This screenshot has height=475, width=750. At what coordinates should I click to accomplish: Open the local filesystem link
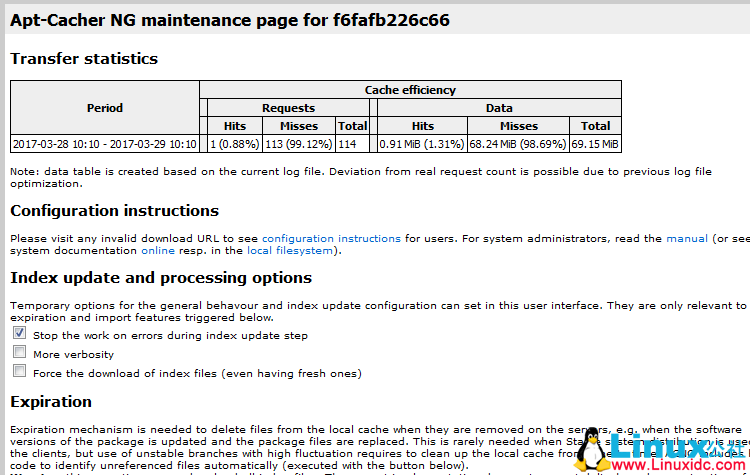tap(289, 251)
